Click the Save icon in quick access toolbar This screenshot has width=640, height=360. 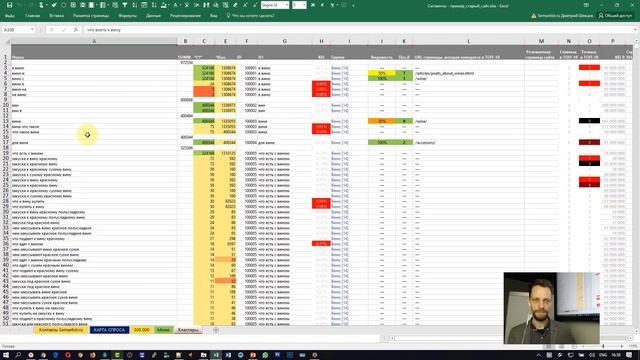tap(9, 5)
